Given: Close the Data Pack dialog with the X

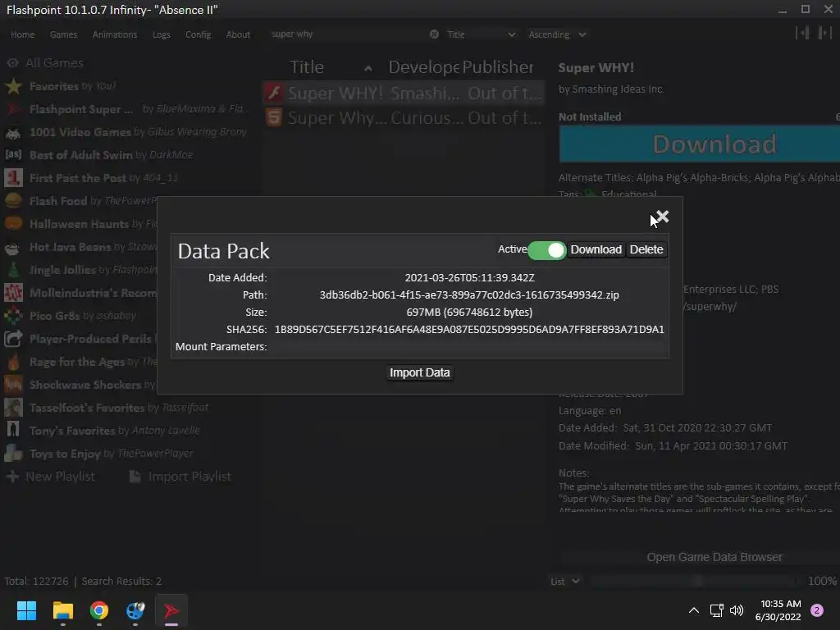Looking at the screenshot, I should (x=663, y=217).
